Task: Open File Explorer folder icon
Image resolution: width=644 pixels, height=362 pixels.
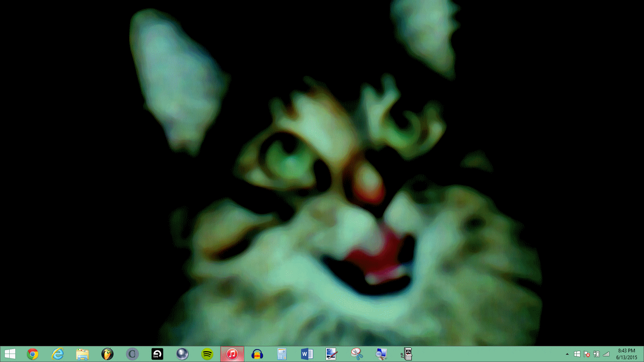Action: click(83, 354)
